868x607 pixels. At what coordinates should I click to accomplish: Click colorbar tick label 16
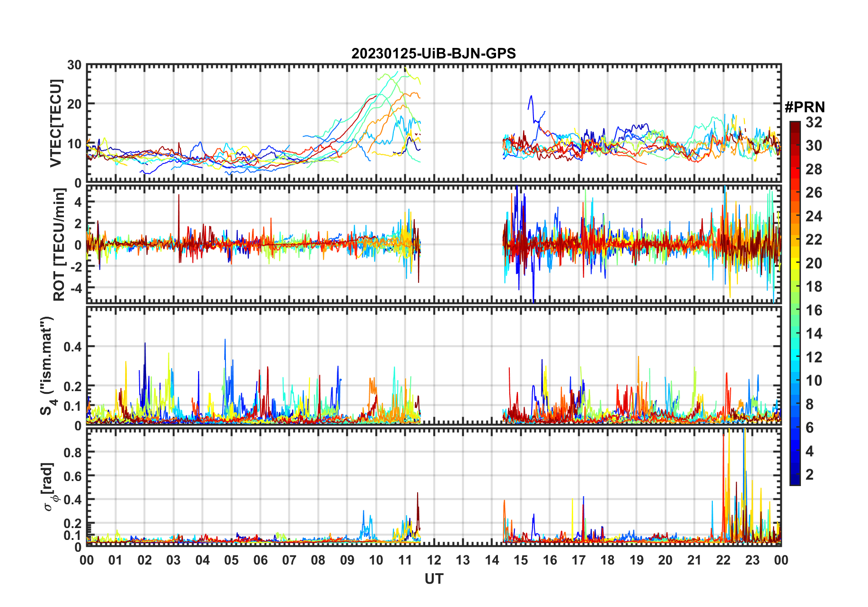click(814, 310)
